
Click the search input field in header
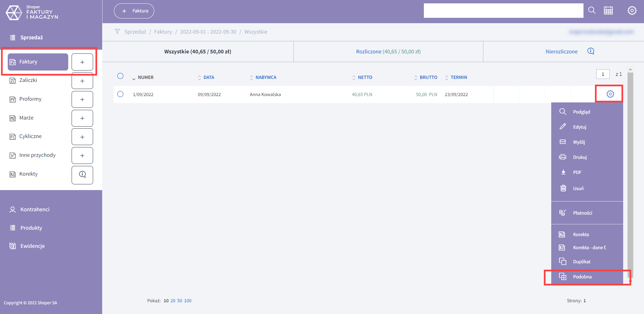tap(503, 11)
